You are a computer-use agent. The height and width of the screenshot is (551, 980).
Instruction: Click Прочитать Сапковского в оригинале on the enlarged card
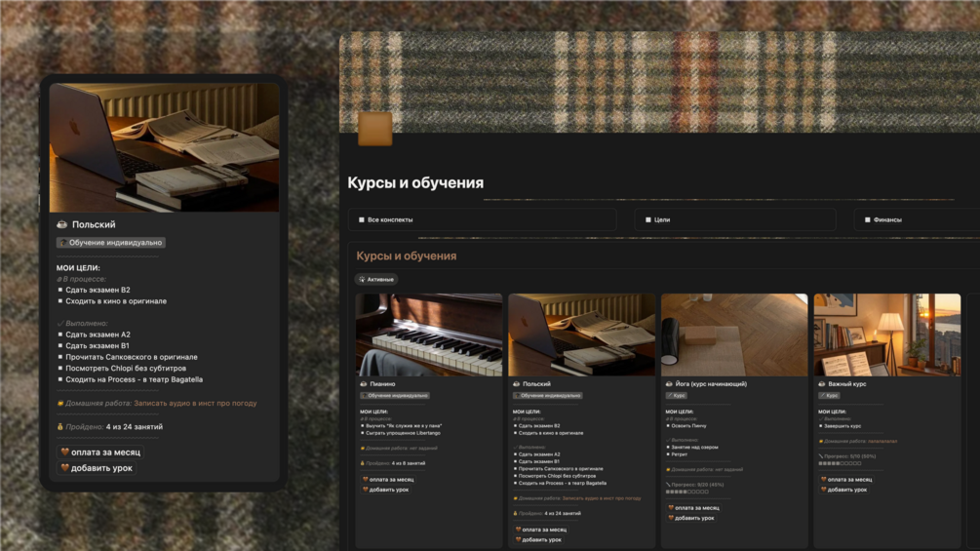[132, 357]
